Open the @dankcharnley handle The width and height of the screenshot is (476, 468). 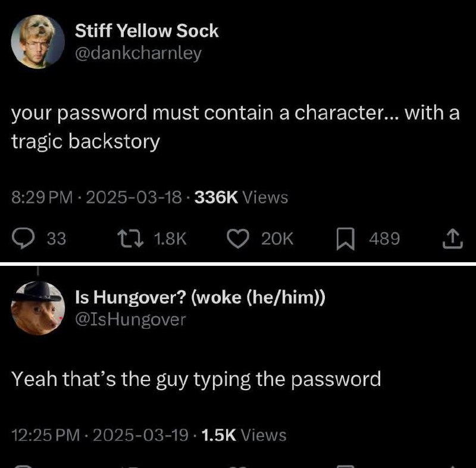138,54
